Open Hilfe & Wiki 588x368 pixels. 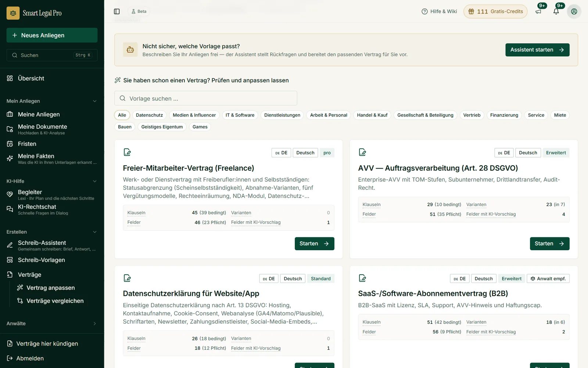(x=440, y=11)
